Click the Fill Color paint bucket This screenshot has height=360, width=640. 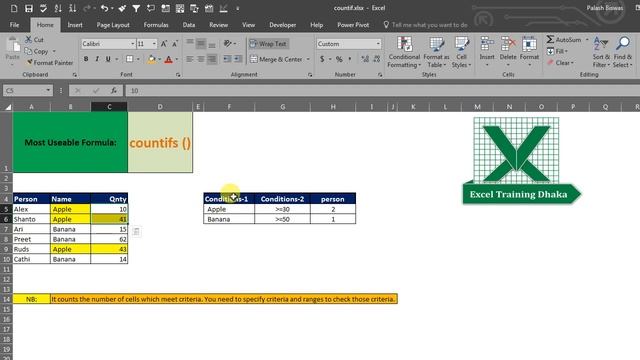tap(151, 59)
